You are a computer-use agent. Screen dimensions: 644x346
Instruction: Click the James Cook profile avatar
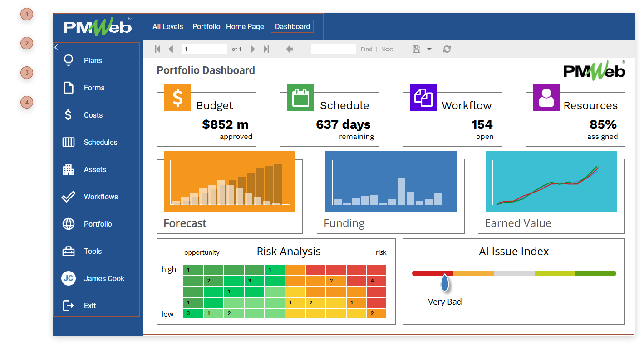68,278
